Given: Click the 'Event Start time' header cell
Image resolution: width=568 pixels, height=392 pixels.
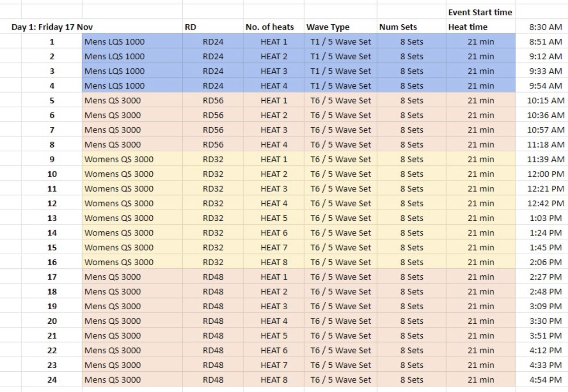Looking at the screenshot, I should [x=480, y=12].
